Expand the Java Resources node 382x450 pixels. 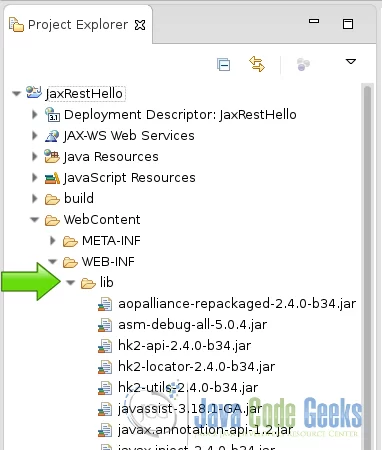click(34, 157)
